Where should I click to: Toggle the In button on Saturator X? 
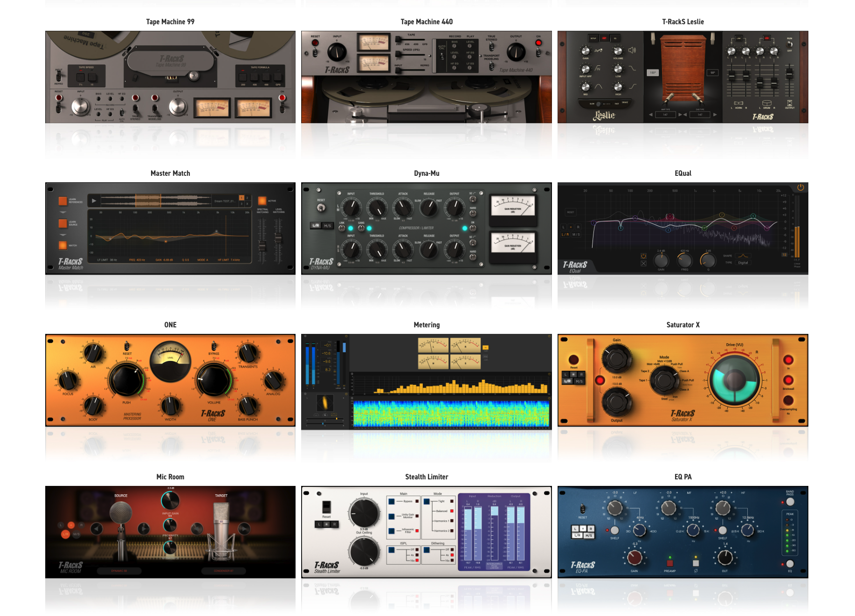[788, 360]
